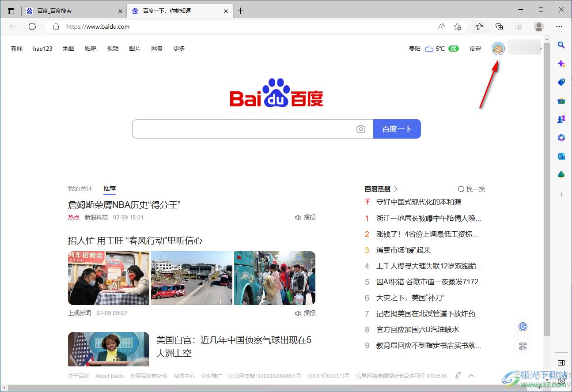Open the Edge tab actions menu icon
Viewport: 572px width, 392px height.
(11, 11)
